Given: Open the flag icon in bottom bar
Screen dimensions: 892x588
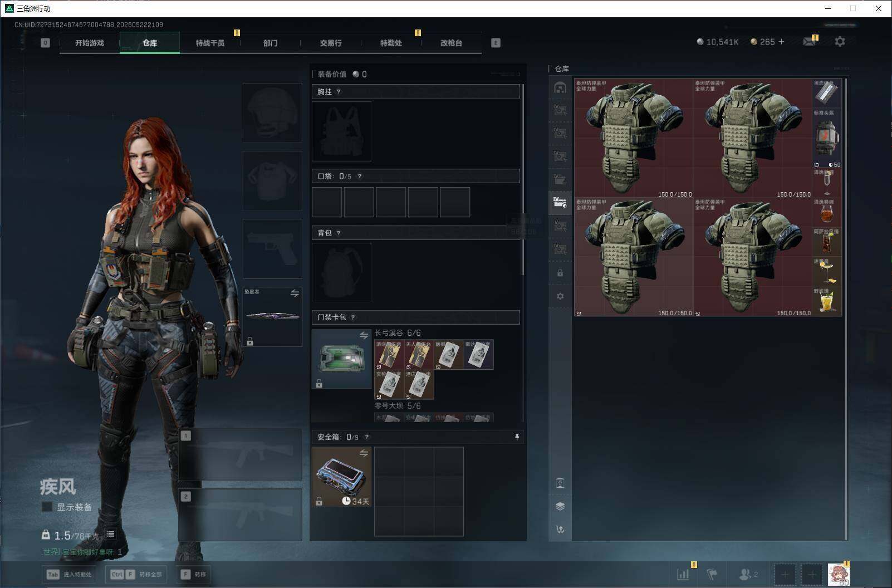Looking at the screenshot, I should coord(712,574).
